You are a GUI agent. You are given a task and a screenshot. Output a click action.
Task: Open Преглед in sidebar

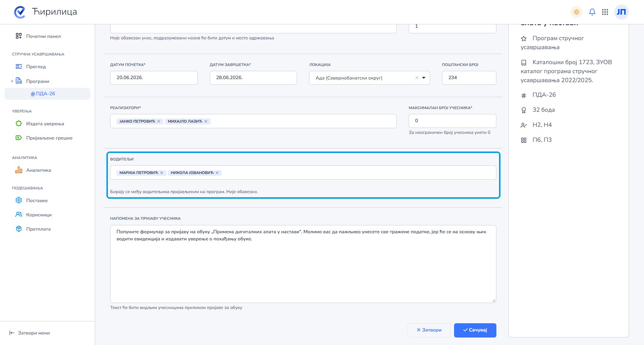(x=36, y=67)
